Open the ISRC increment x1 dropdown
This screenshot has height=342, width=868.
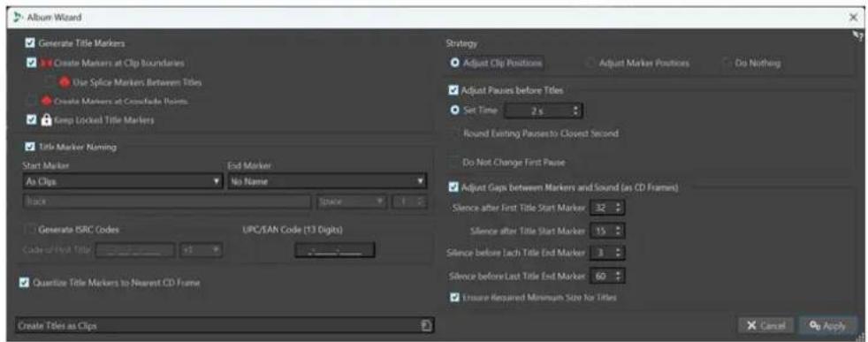pyautogui.click(x=201, y=251)
